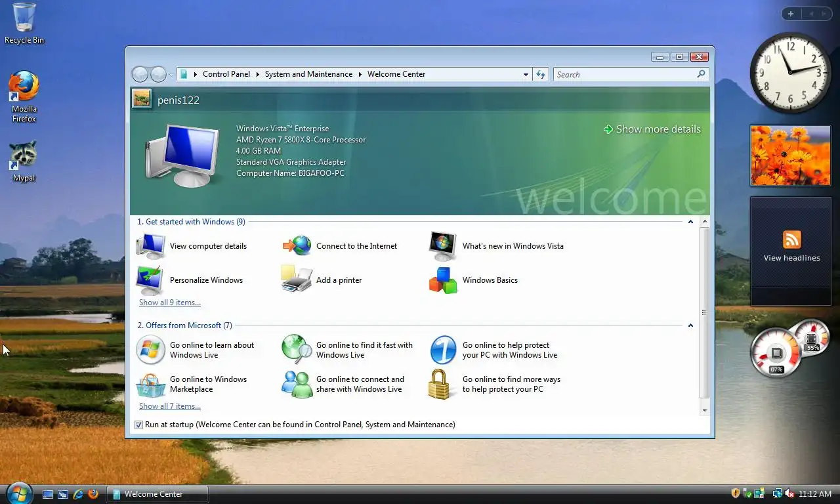This screenshot has height=504, width=840.
Task: Click the network connection tray icon
Action: [x=777, y=493]
